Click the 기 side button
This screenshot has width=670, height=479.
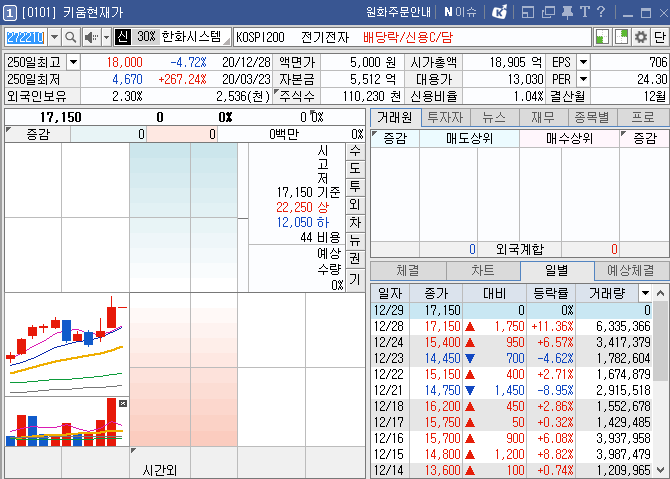(x=355, y=279)
